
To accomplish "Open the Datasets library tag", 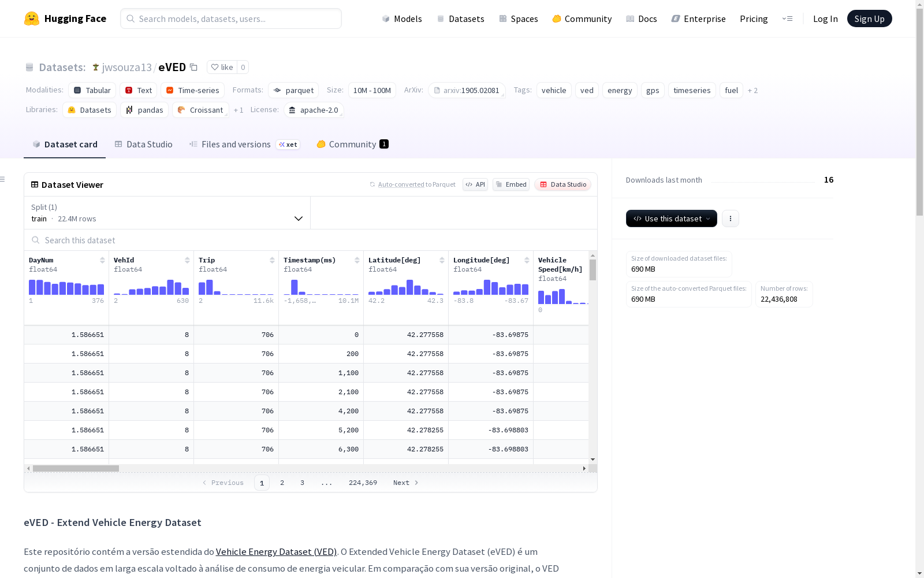I will pos(90,110).
